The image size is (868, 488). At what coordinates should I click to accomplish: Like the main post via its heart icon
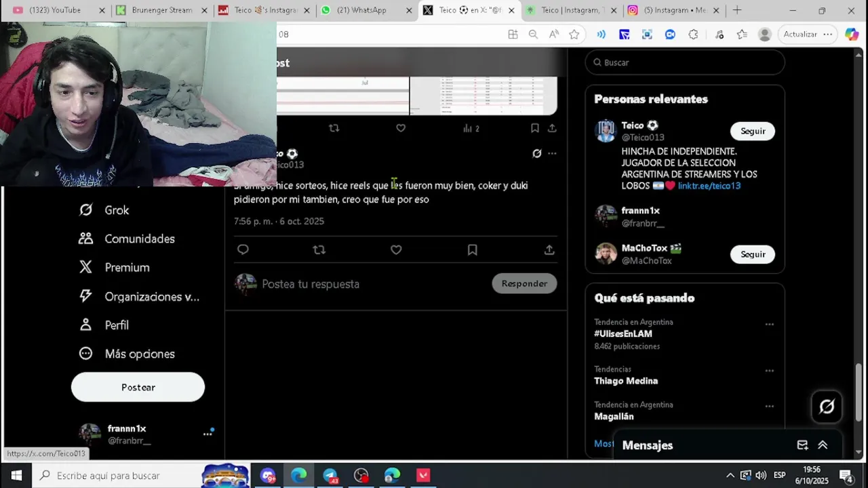pyautogui.click(x=396, y=249)
